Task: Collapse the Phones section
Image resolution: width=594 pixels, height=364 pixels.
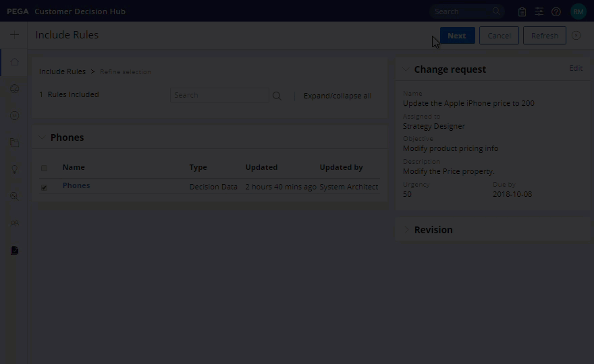Action: click(x=42, y=138)
